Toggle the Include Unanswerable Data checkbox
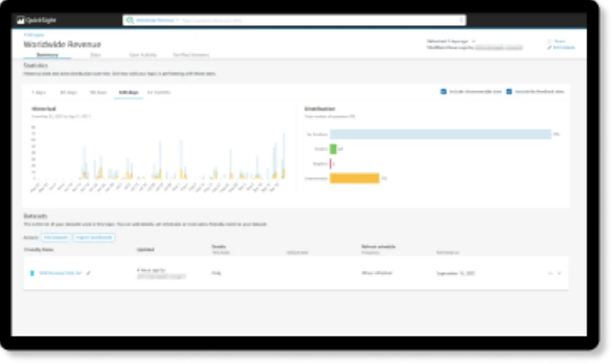Viewport: 613px width, 364px height. (x=443, y=92)
